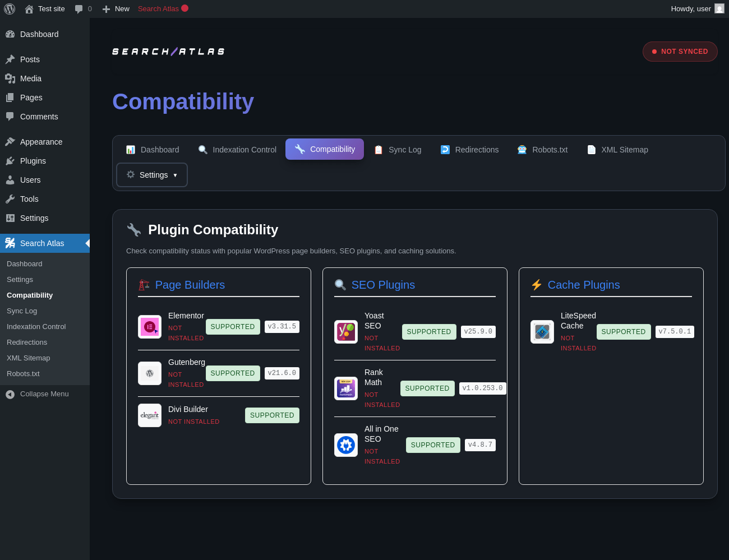Click Gutenberg's SUPPORTED badge
This screenshot has width=729, height=560.
233,373
